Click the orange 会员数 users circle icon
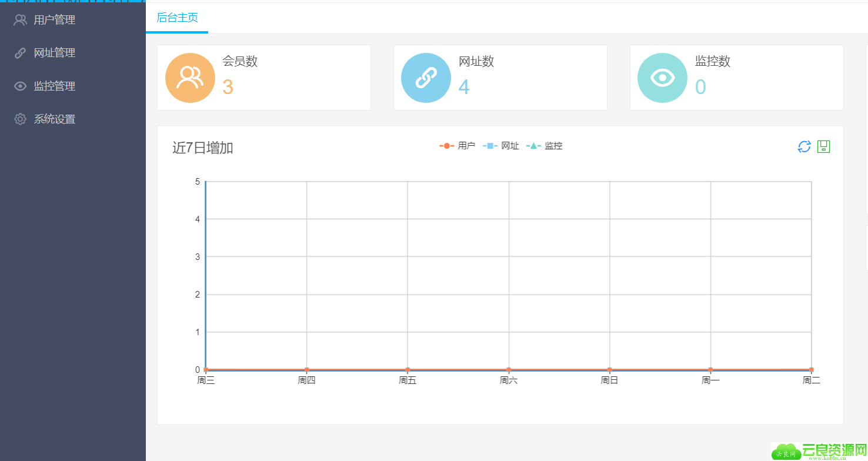The image size is (868, 461). [x=190, y=78]
